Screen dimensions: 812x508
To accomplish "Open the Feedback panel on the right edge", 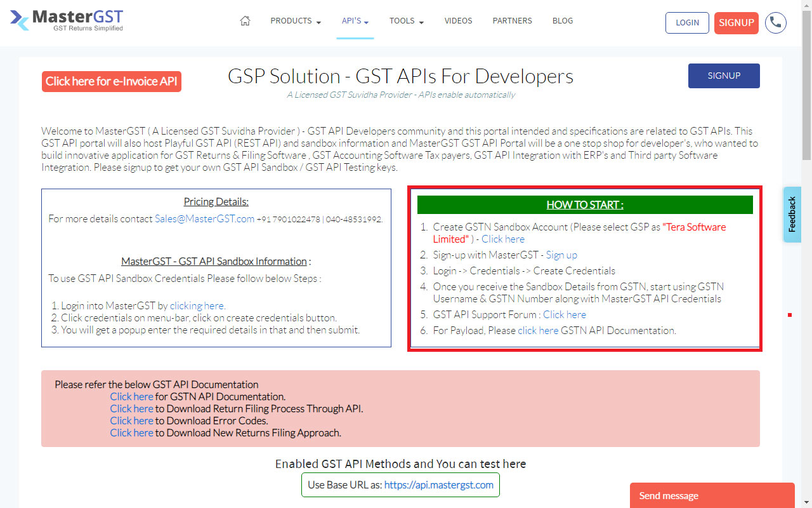I will click(791, 214).
